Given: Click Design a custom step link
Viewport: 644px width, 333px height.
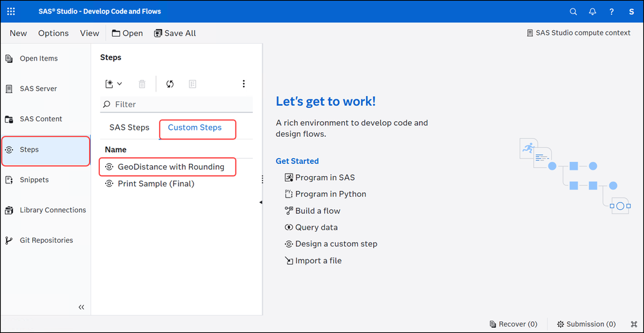Looking at the screenshot, I should (x=331, y=244).
